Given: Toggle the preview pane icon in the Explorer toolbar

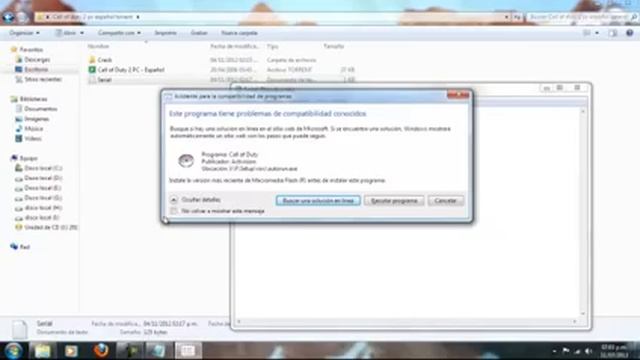Looking at the screenshot, I should [613, 33].
